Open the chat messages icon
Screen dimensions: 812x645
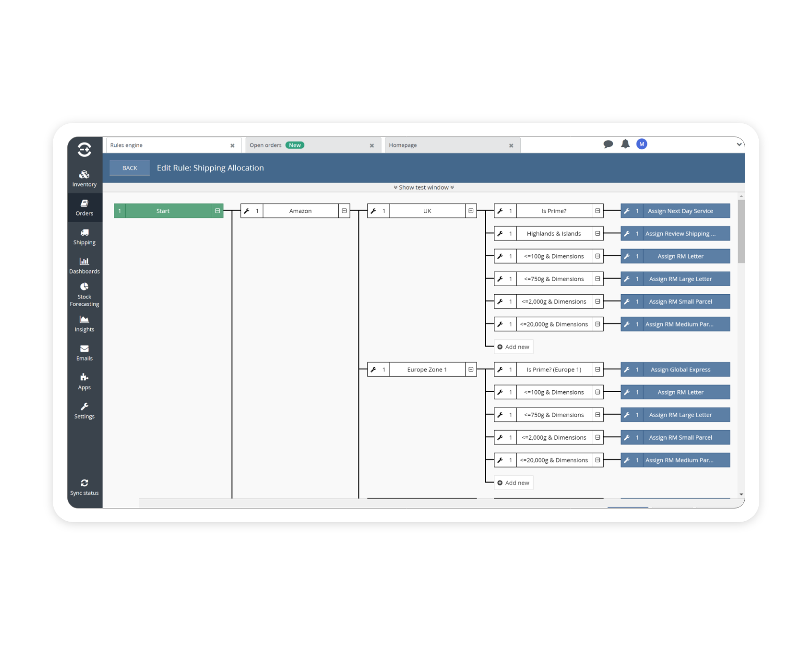(609, 144)
